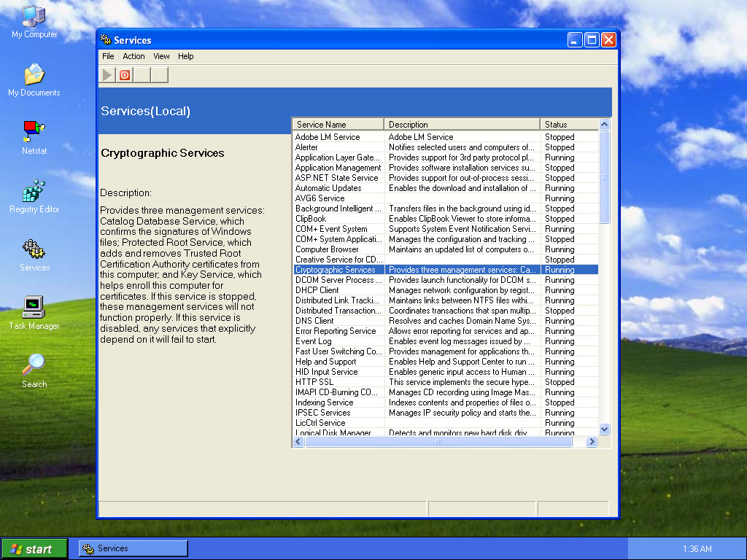Select the COM+ System Applicati... service
The image size is (747, 560).
(x=446, y=239)
